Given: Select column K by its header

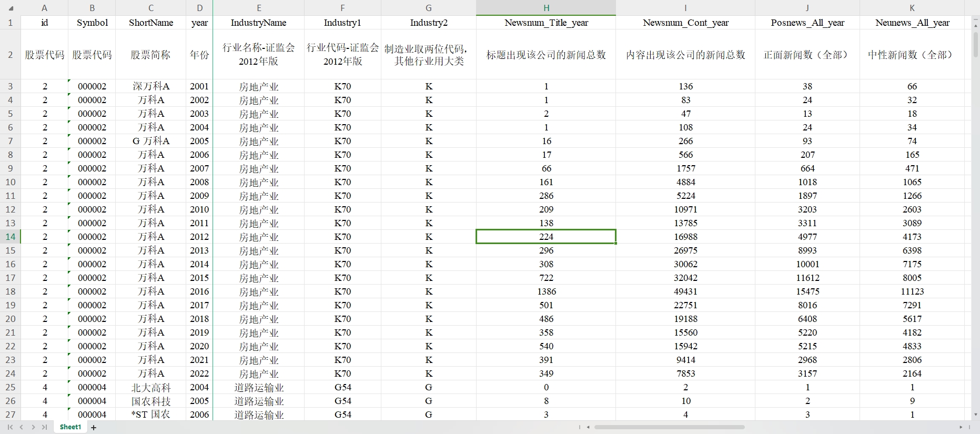Looking at the screenshot, I should pos(912,8).
